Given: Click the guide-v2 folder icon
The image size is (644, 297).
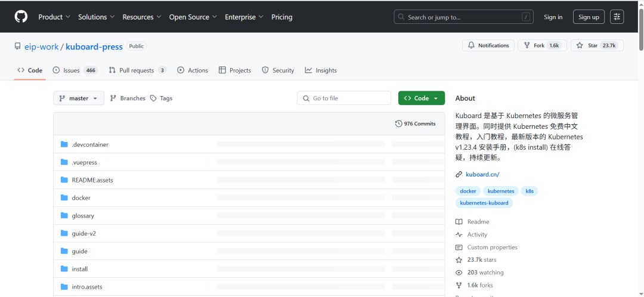Looking at the screenshot, I should [x=64, y=233].
